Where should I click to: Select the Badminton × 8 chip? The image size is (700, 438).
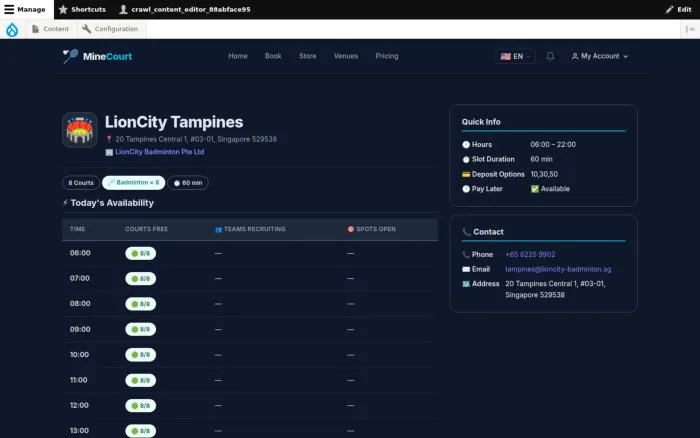coord(133,183)
